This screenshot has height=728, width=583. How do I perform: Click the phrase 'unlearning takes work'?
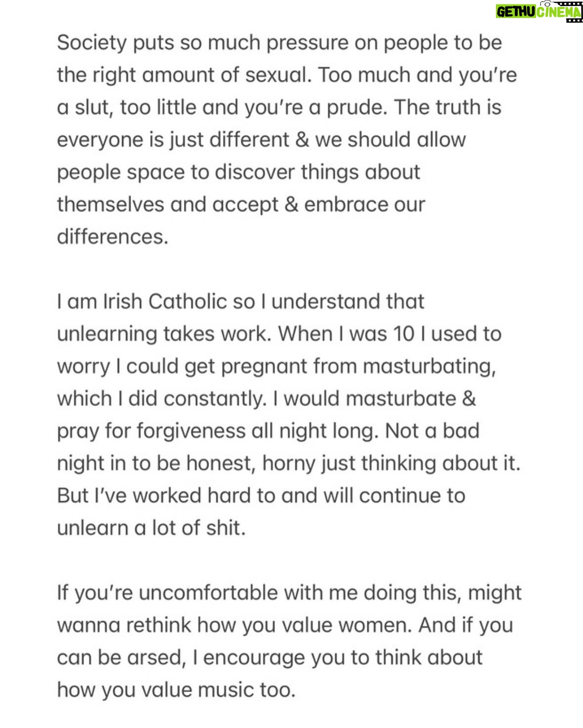coord(164,334)
